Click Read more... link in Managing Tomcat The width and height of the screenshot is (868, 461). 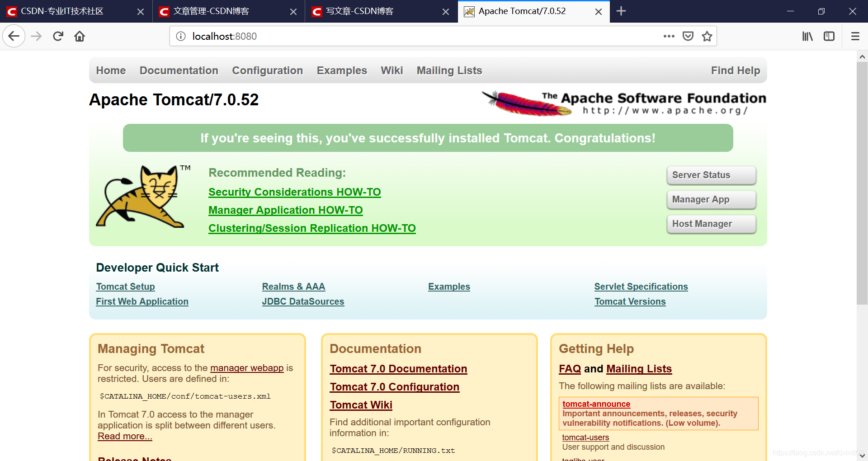point(125,436)
